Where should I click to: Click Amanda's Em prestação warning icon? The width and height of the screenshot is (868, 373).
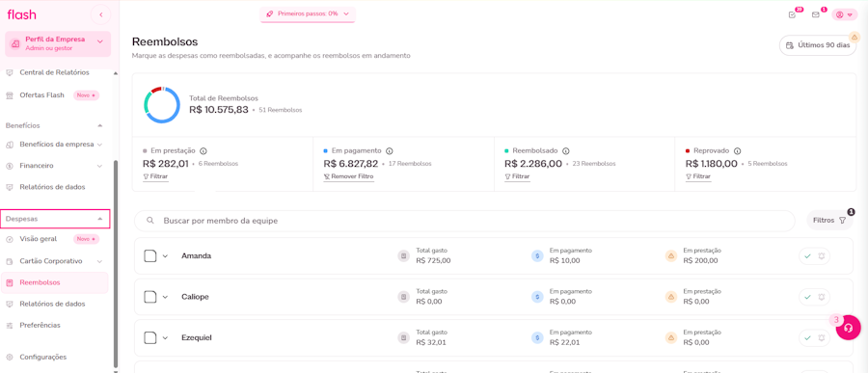coord(671,255)
